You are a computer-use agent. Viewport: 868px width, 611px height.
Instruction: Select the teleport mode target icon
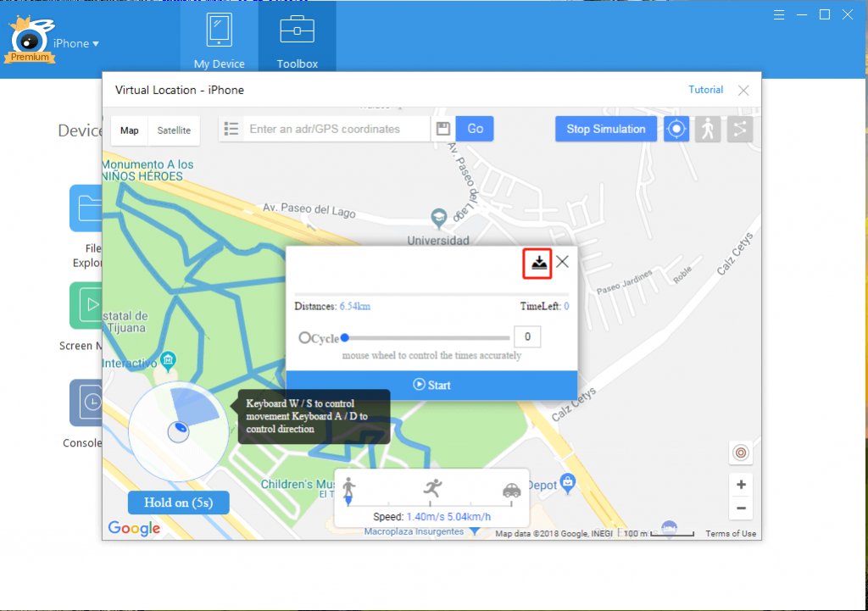[676, 128]
